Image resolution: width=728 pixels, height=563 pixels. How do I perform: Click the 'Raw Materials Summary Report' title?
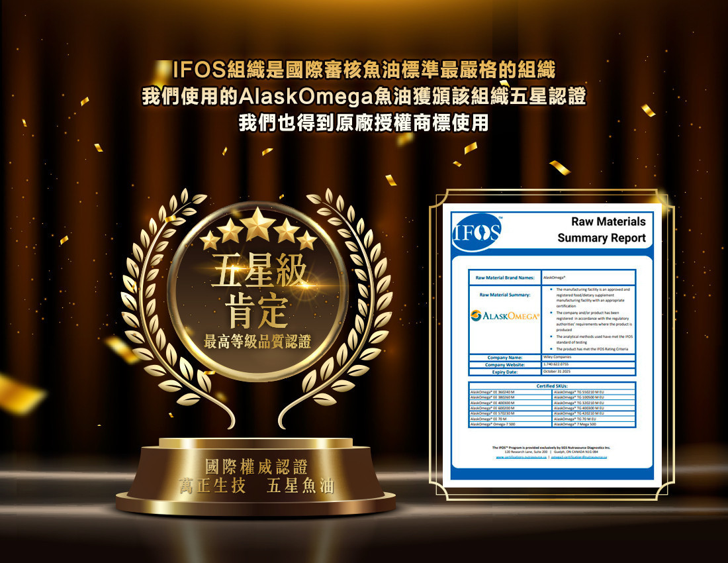[x=602, y=229]
